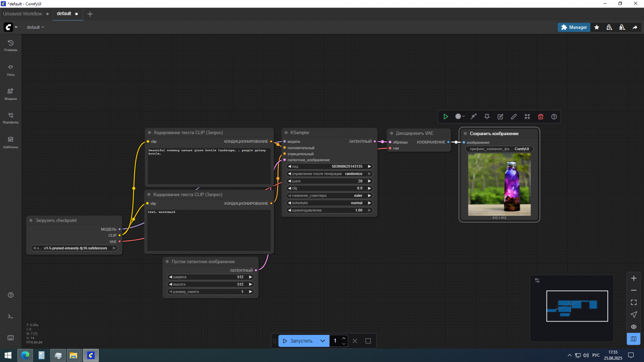Screen dimensions: 644x362
Task: Expand the Запустить run options arrow
Action: click(323, 341)
